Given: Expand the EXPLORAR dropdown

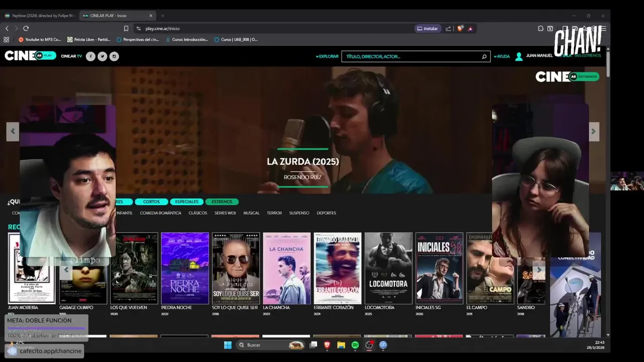Looking at the screenshot, I should [327, 56].
